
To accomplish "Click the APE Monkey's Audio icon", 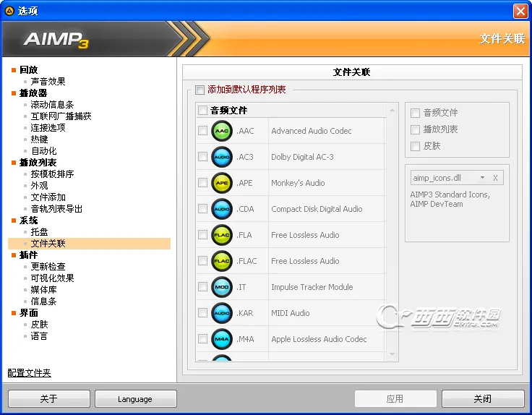I will click(222, 183).
